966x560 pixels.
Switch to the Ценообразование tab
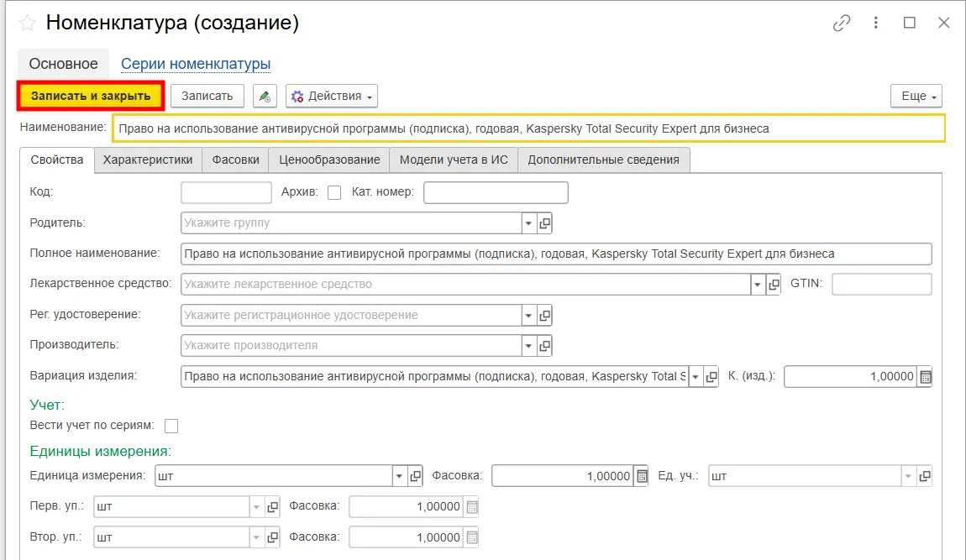point(329,160)
